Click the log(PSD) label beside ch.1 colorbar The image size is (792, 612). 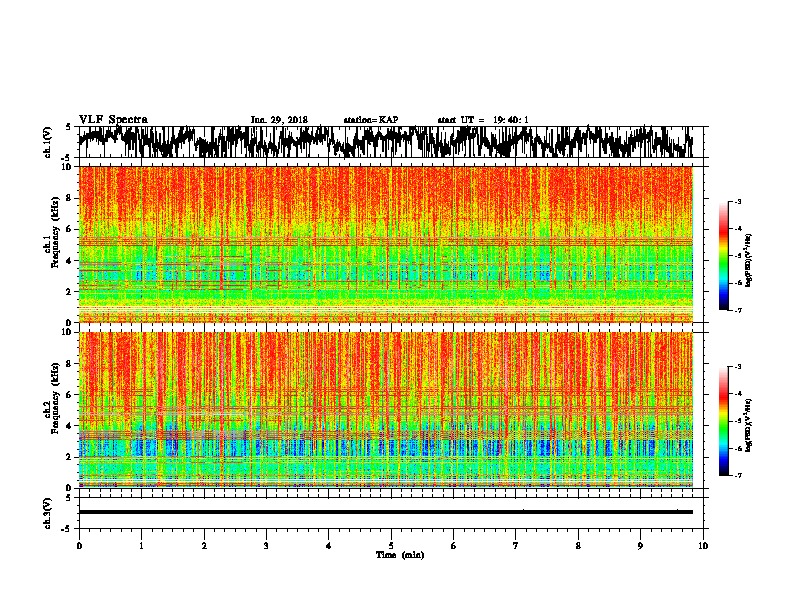pos(748,260)
